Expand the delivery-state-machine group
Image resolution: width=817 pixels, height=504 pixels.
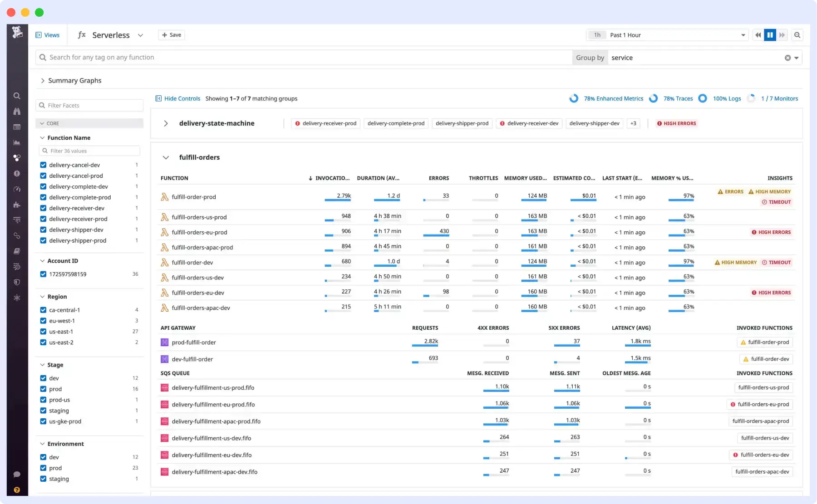coord(166,123)
